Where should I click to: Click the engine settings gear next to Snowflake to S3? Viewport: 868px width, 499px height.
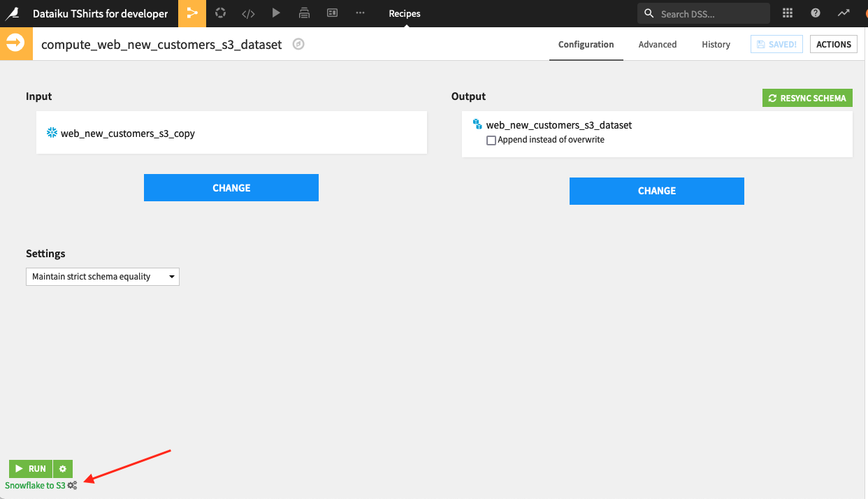(71, 484)
